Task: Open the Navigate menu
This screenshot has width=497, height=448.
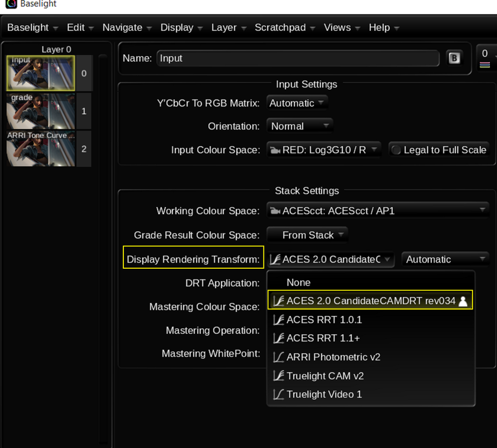Action: 127,27
